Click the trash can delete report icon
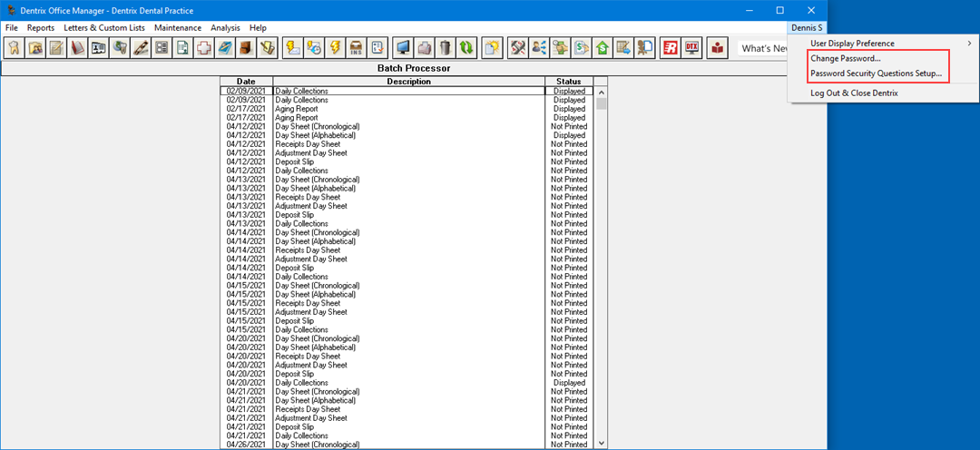This screenshot has width=980, height=450. (445, 48)
